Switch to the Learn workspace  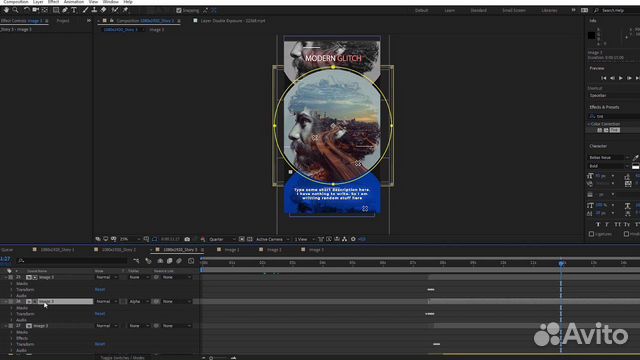click(449, 11)
